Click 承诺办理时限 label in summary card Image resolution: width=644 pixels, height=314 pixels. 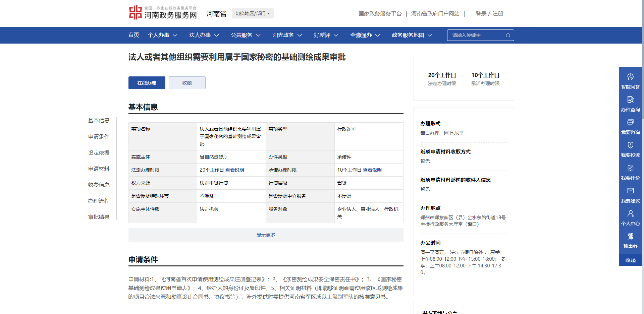pos(485,83)
